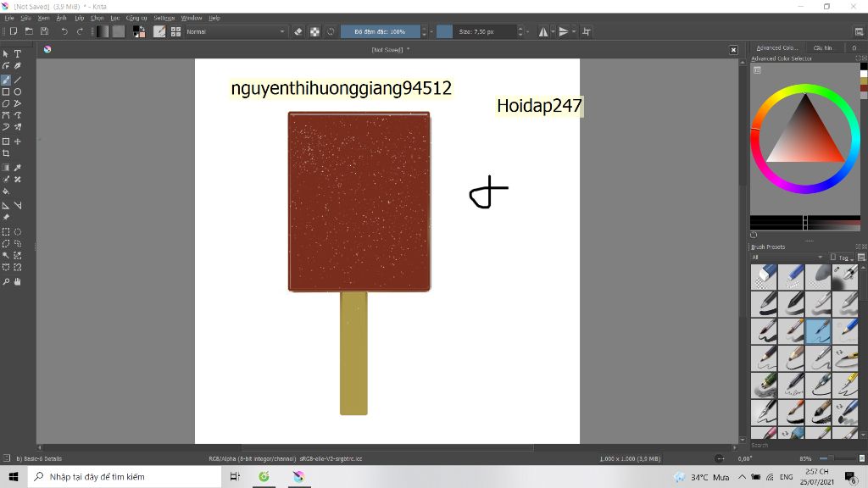Open the fill patterns dropdown
Image resolution: width=868 pixels, height=488 pixels.
119,31
